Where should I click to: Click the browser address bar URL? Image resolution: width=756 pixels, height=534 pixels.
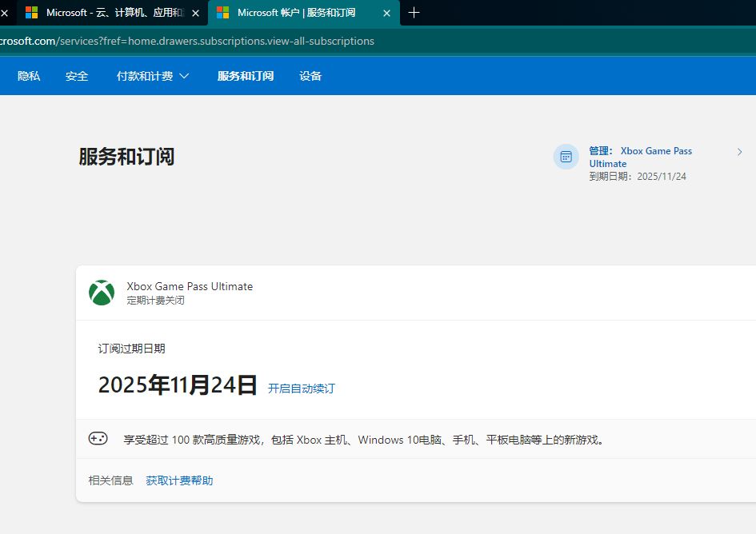click(186, 41)
